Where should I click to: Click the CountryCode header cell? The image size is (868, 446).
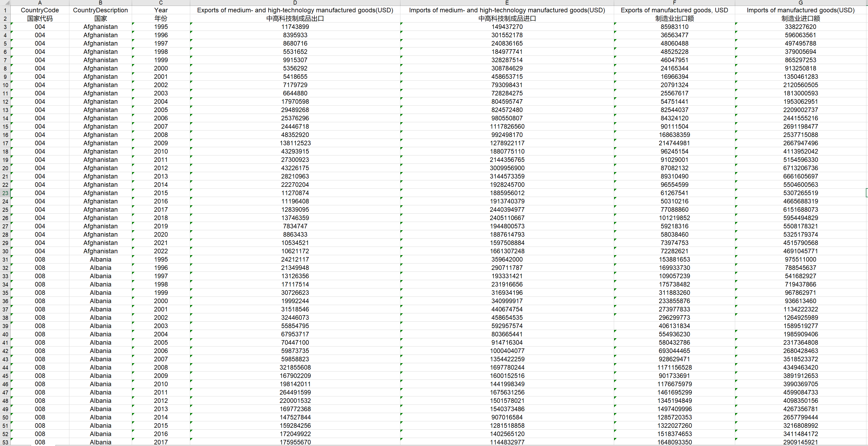coord(40,10)
